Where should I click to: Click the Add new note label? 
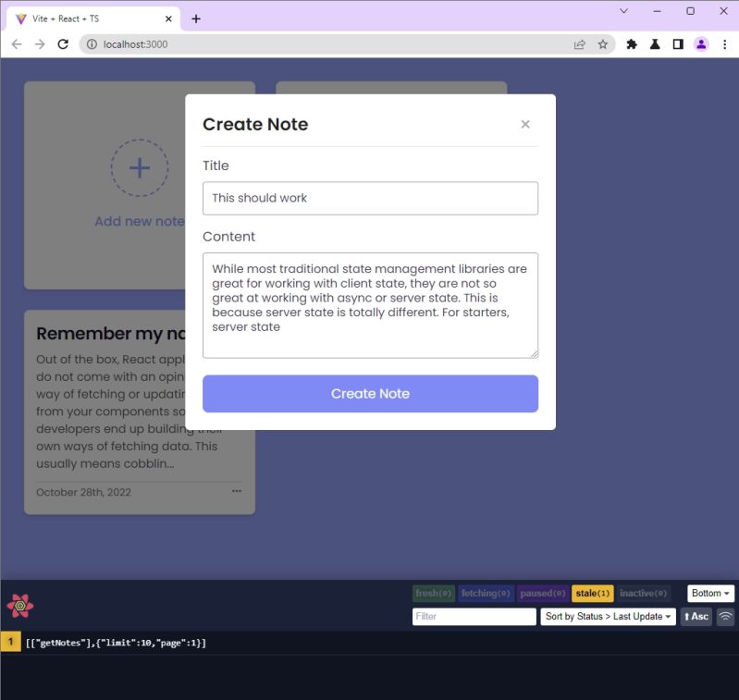pyautogui.click(x=140, y=221)
